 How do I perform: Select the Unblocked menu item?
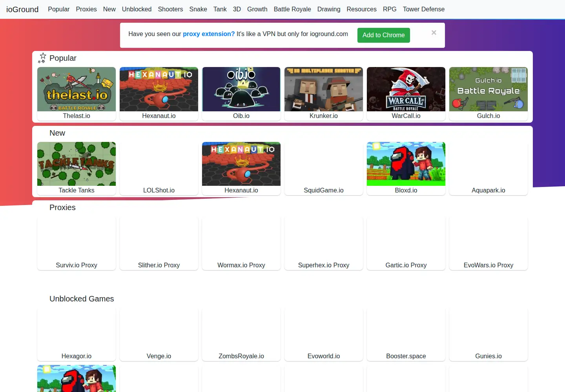click(137, 9)
